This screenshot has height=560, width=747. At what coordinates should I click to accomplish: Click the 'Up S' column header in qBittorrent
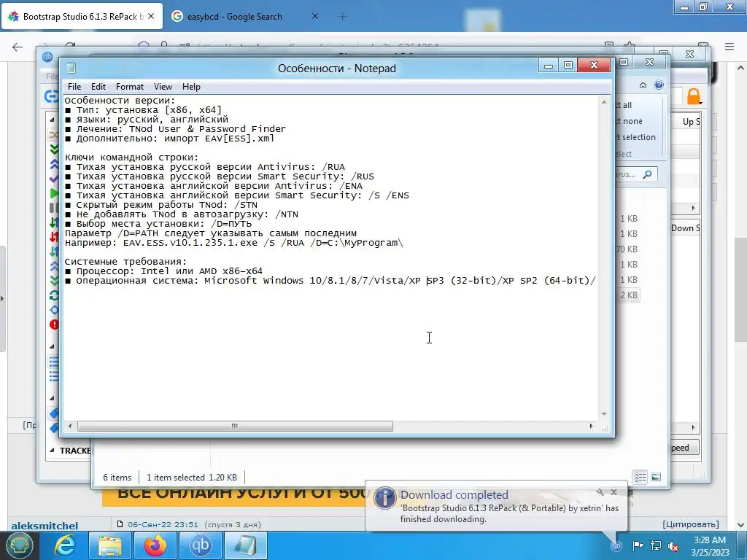[691, 122]
